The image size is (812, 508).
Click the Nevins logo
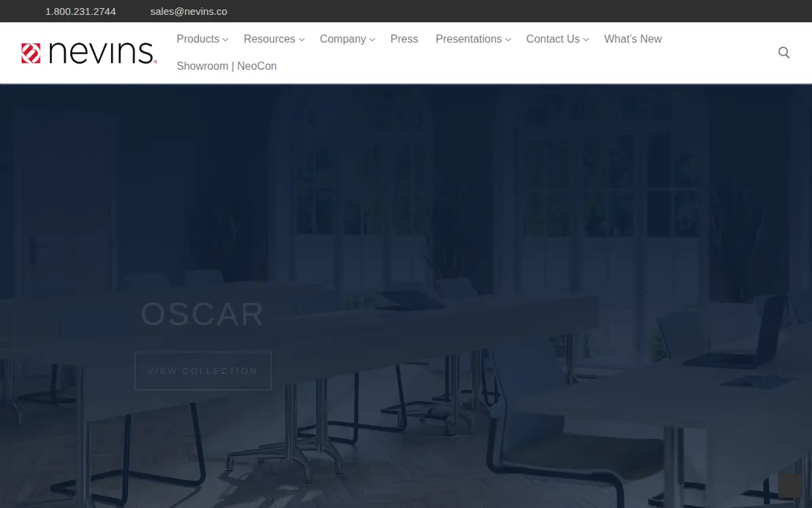(x=89, y=53)
